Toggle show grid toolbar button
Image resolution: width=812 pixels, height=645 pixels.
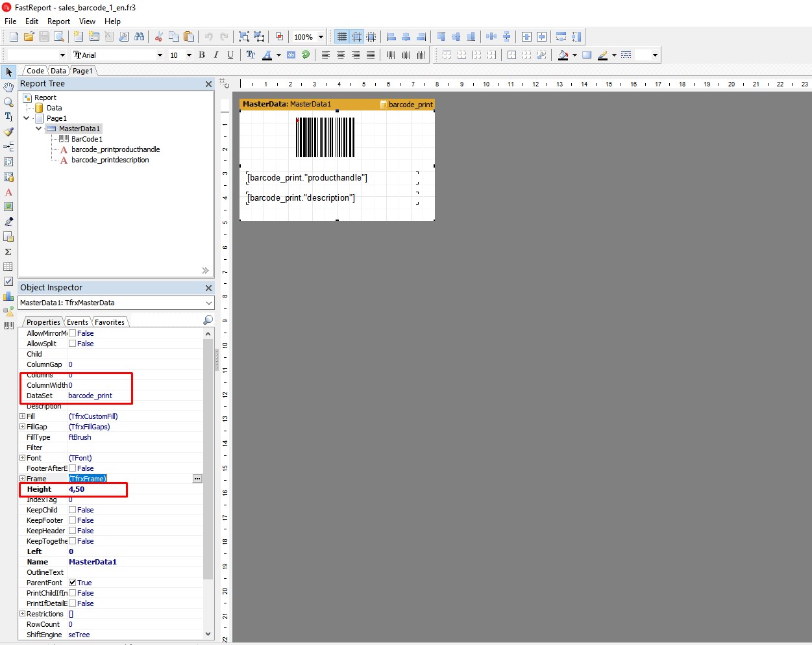coord(341,37)
